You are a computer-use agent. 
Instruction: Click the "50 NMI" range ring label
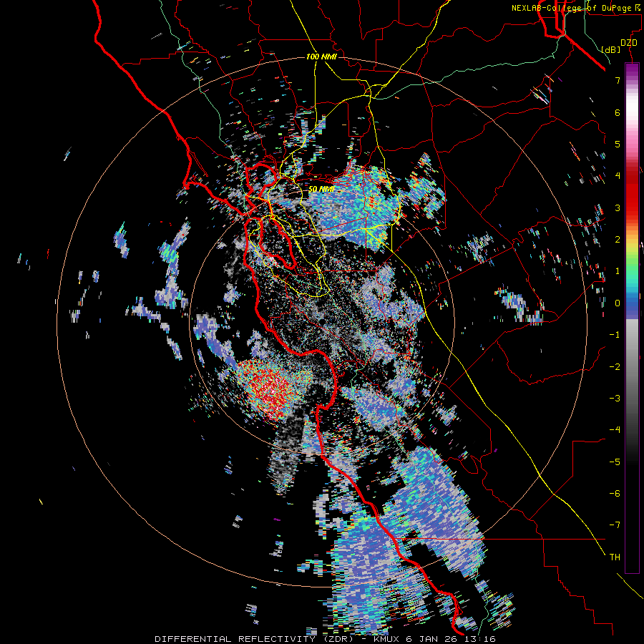click(x=321, y=189)
